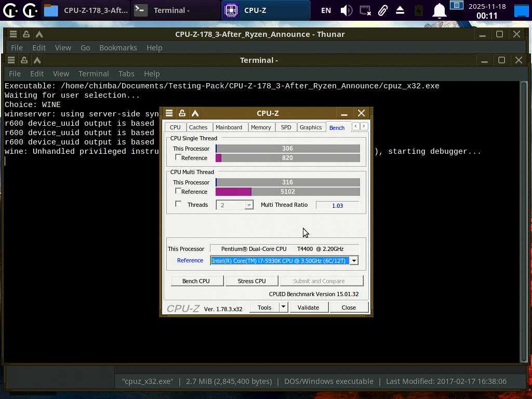
Task: Open Terminal Edit menu
Action: [37, 74]
